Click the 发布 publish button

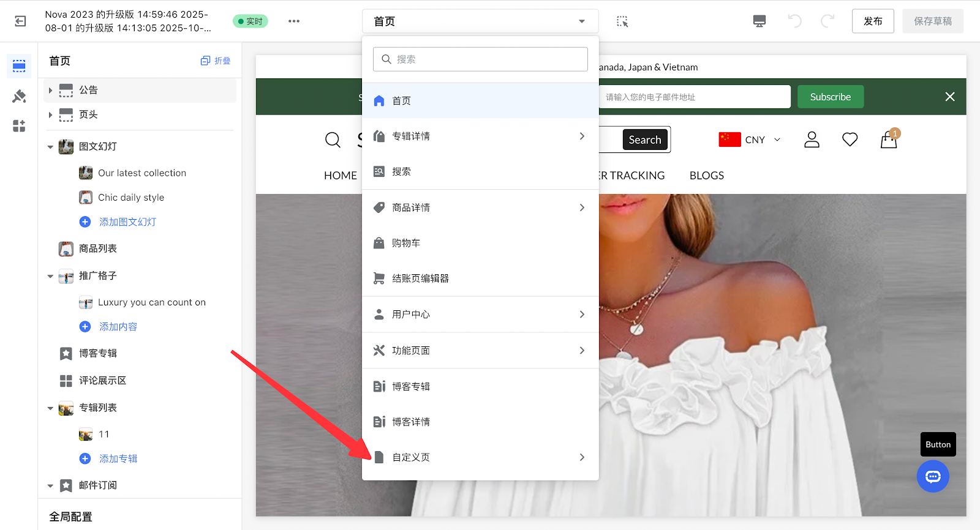coord(873,21)
